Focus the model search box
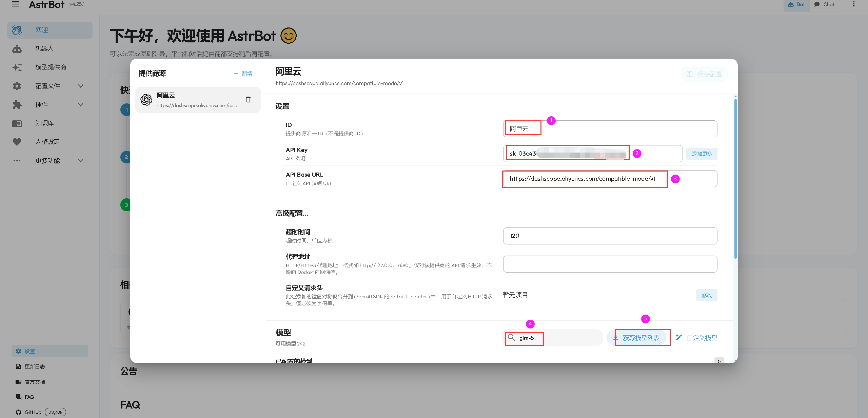 point(552,338)
